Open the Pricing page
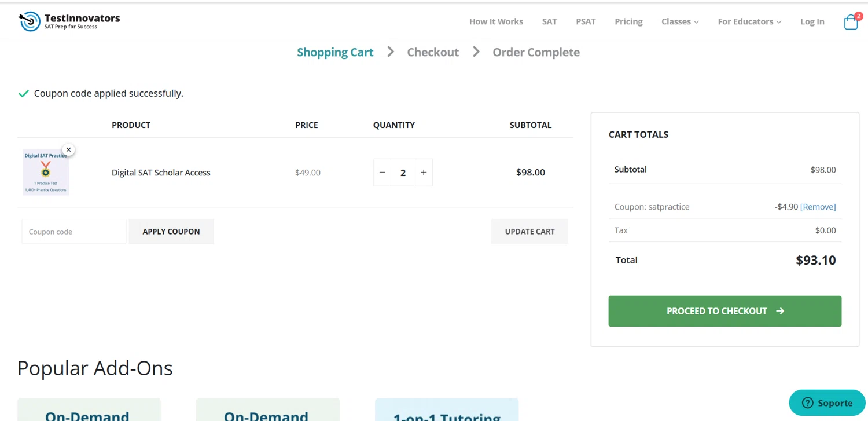Image resolution: width=868 pixels, height=421 pixels. pyautogui.click(x=628, y=21)
